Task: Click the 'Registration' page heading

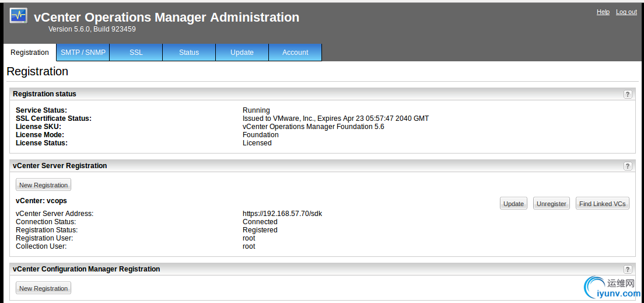Action: point(37,72)
